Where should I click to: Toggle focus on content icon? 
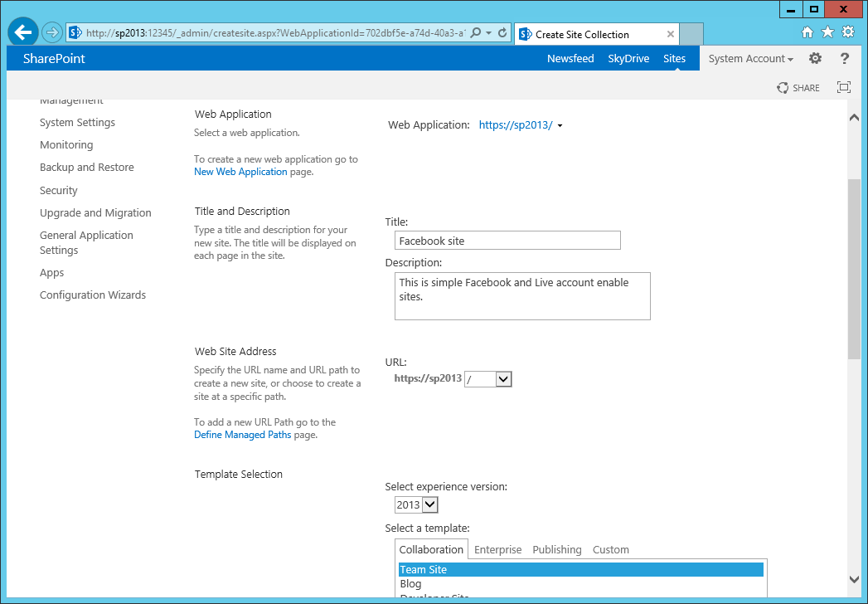844,87
